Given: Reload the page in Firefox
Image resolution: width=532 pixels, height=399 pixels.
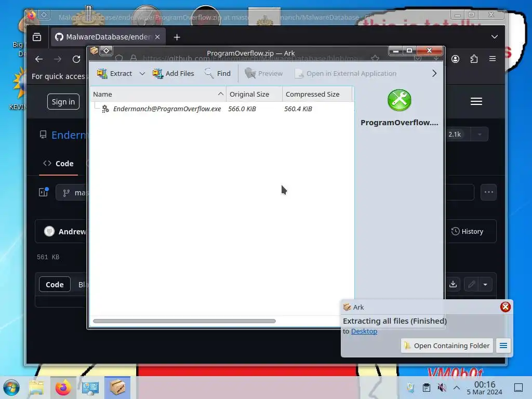Looking at the screenshot, I should click(76, 59).
